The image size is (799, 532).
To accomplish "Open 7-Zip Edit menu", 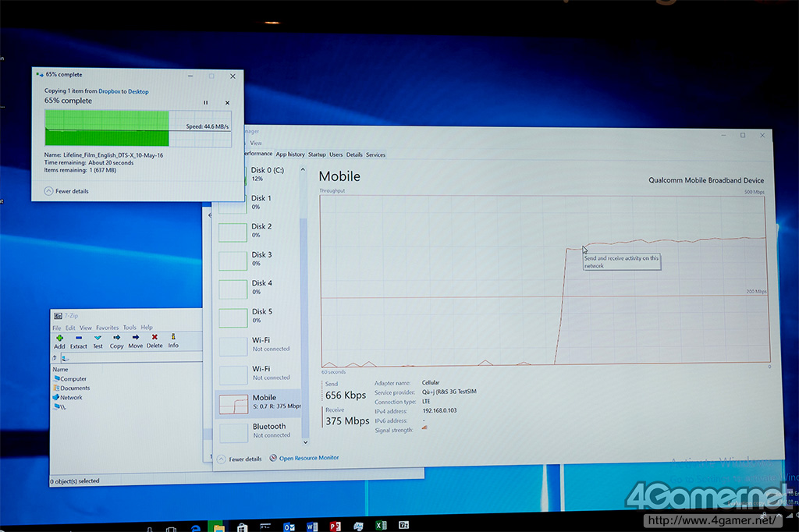I will (70, 328).
